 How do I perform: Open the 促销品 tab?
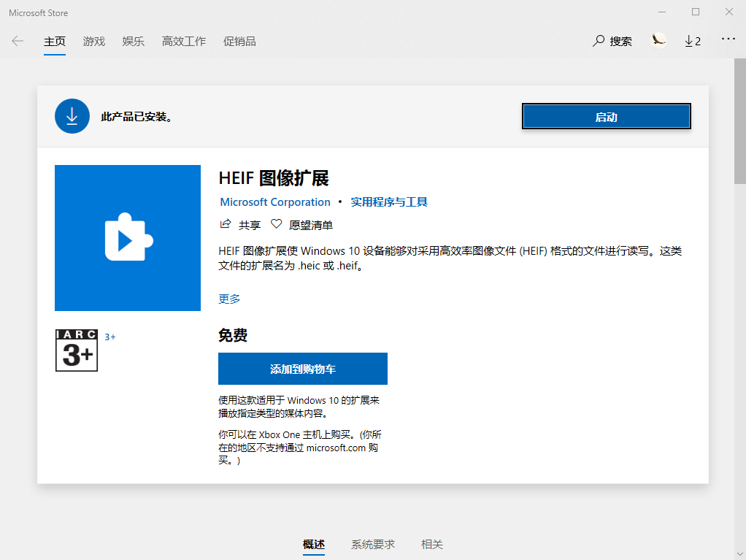[x=239, y=42]
